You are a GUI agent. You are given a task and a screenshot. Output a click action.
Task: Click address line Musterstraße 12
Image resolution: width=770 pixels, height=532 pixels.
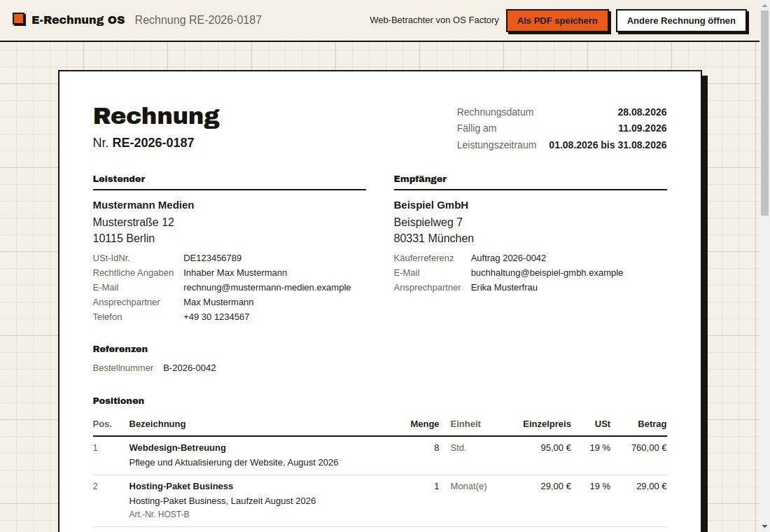click(x=133, y=222)
